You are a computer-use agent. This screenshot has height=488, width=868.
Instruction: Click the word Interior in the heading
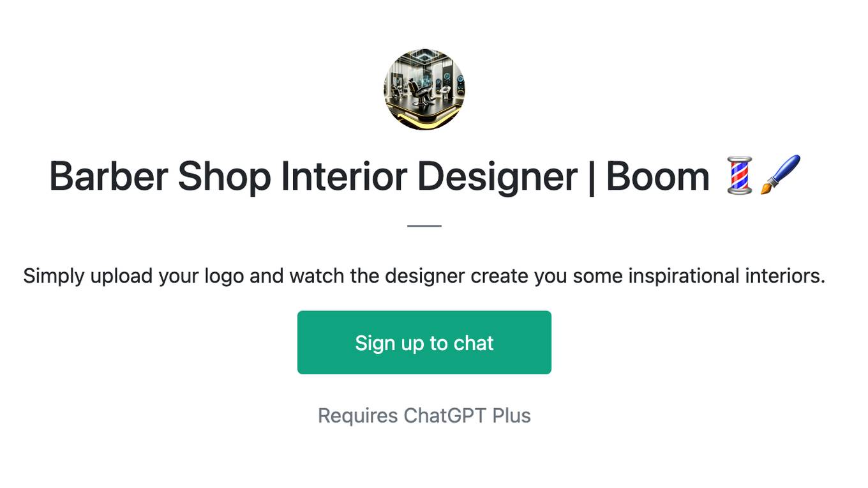point(343,176)
